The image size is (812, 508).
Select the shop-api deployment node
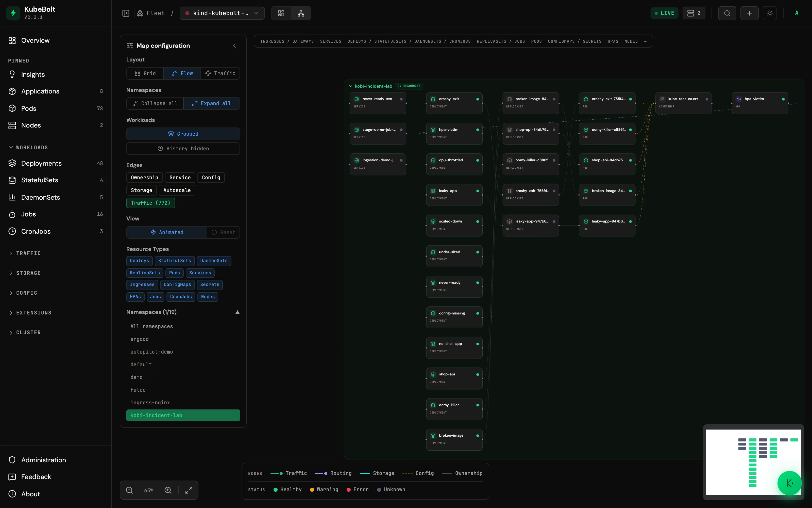pos(454,378)
